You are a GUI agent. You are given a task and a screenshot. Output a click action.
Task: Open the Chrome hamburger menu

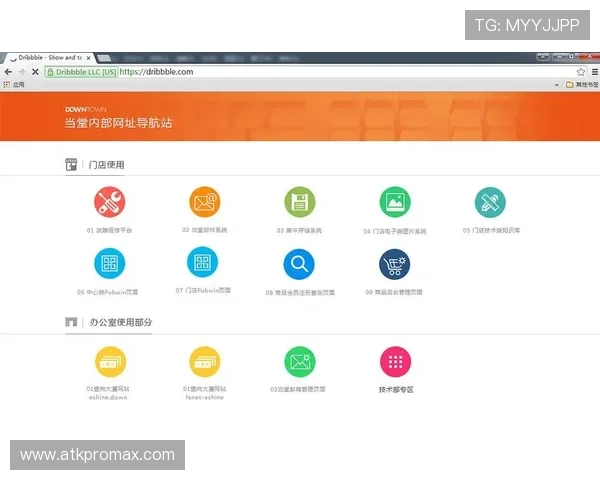595,72
